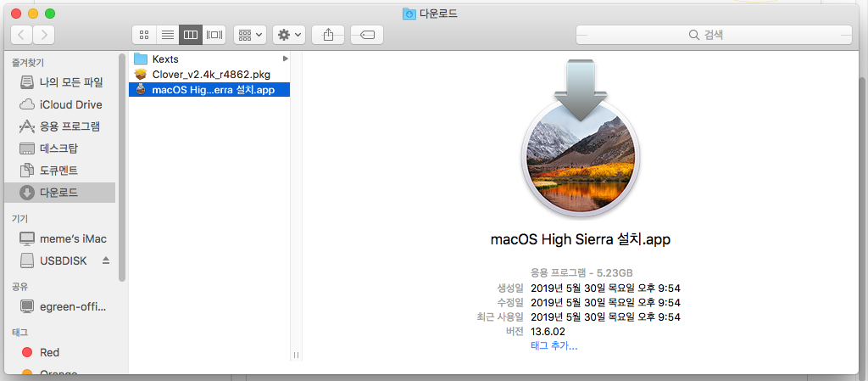868x381 pixels.
Task: Open iCloud Drive in sidebar
Action: pos(61,104)
